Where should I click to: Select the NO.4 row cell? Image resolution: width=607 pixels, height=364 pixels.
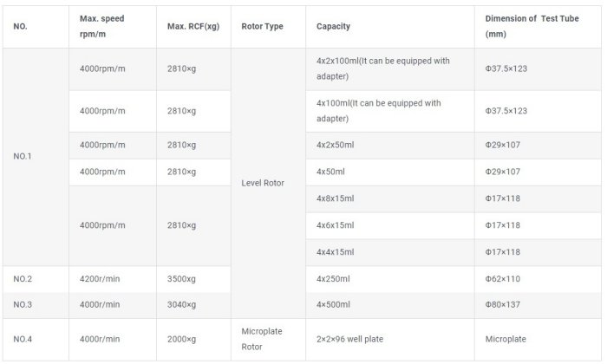point(23,339)
